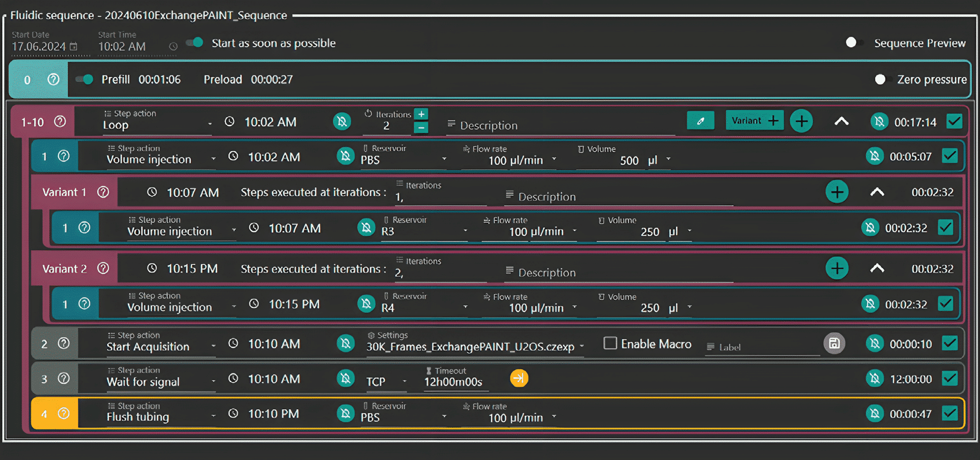Click the muted bell icon in Flush tubing row
The height and width of the screenshot is (460, 980).
345,414
